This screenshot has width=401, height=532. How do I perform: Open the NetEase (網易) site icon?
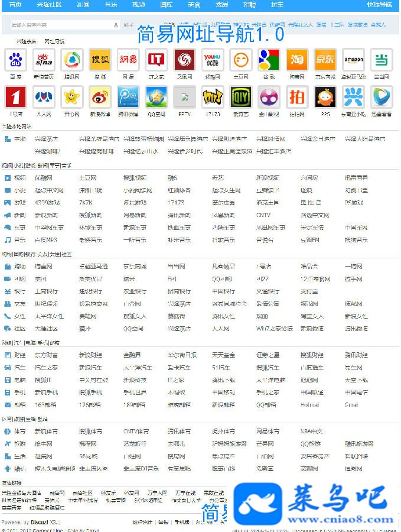tap(128, 60)
